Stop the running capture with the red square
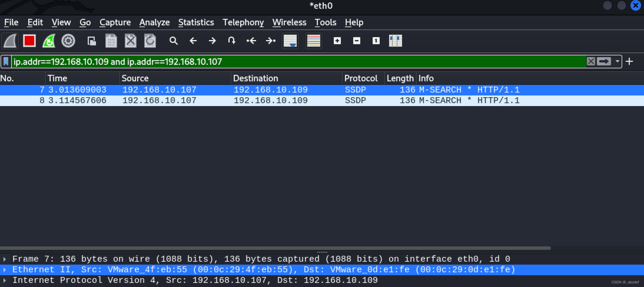 click(x=29, y=41)
